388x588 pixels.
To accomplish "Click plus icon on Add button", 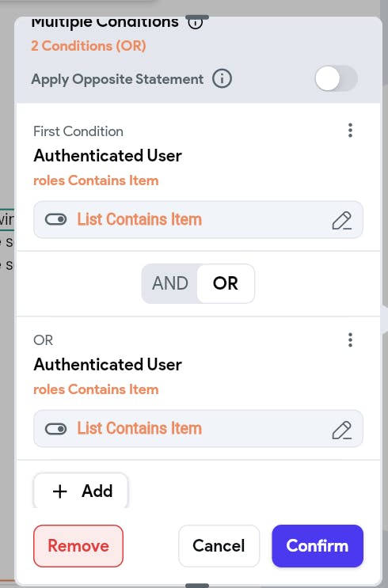I will coord(60,491).
